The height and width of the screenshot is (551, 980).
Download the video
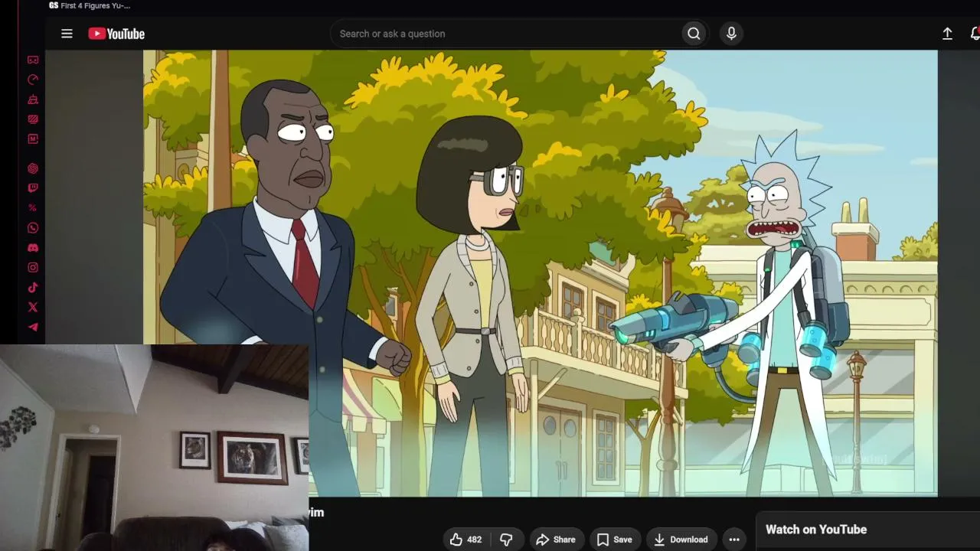pyautogui.click(x=681, y=540)
